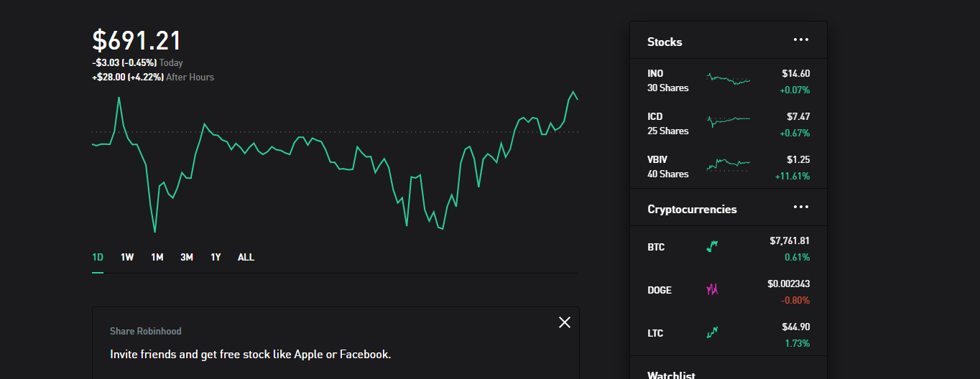Click the DOGE mini chart icon

tap(713, 290)
